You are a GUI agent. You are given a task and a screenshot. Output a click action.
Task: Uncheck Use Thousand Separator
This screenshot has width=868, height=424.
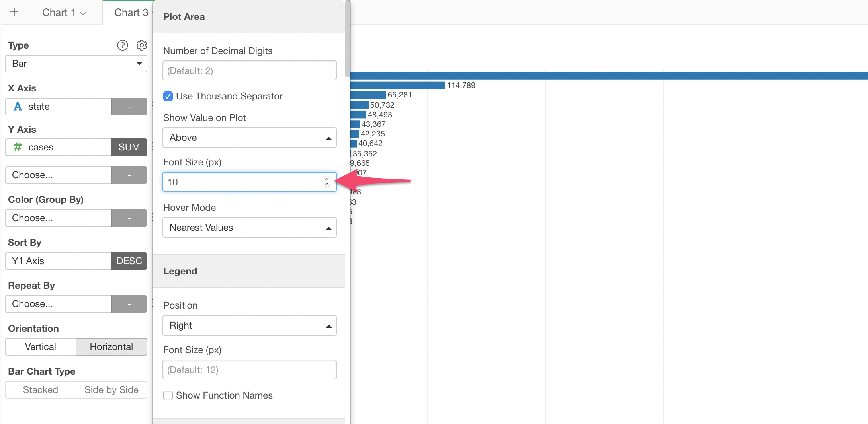[168, 96]
